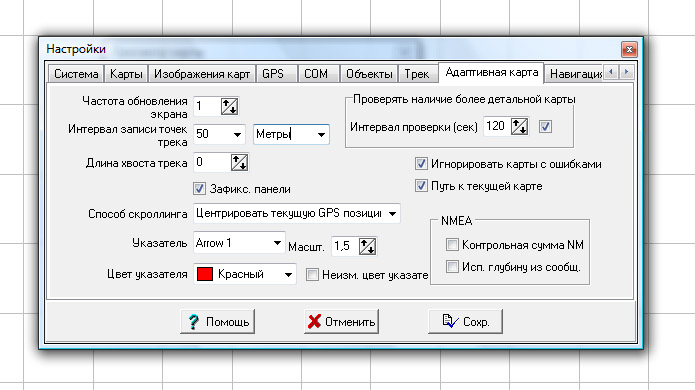This screenshot has height=390, width=695.
Task: Click the Способ скроллинга label
Action: tap(138, 214)
